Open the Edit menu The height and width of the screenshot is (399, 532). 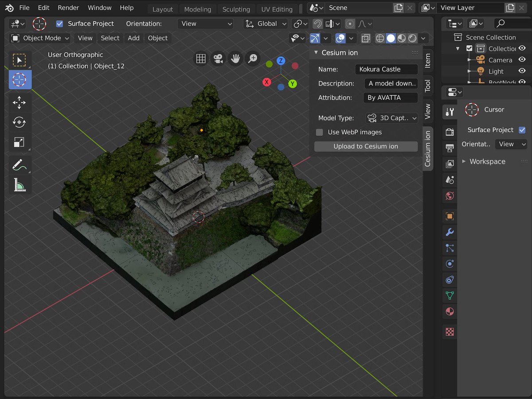pos(43,8)
